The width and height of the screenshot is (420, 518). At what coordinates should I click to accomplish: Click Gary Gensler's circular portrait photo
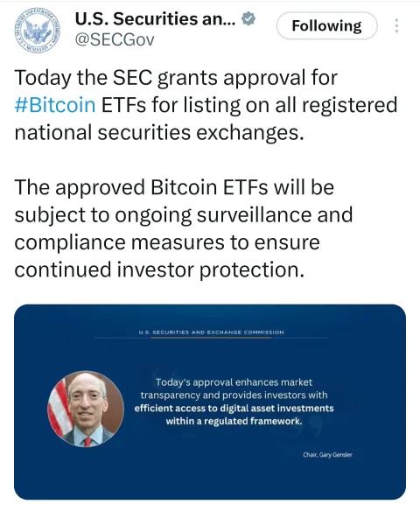(86, 409)
